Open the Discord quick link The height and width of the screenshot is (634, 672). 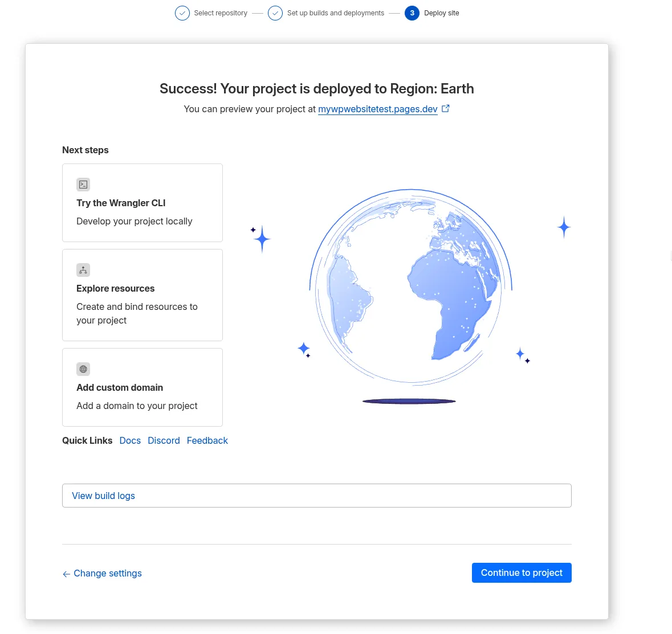[164, 440]
